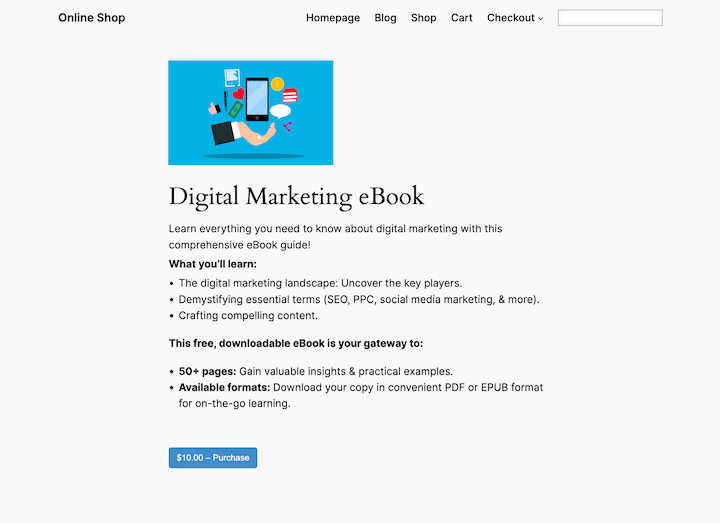Click the red heart icon in illustration
This screenshot has height=523, width=720.
(x=239, y=94)
